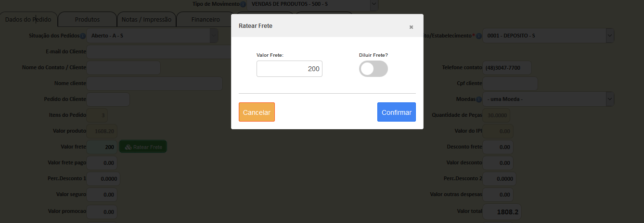This screenshot has height=223, width=644.
Task: Click info icon beside Situação dos Pedidos
Action: point(83,36)
